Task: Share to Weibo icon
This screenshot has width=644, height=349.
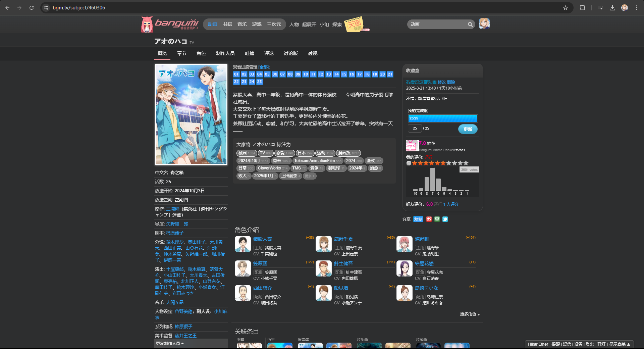Action: click(x=429, y=219)
